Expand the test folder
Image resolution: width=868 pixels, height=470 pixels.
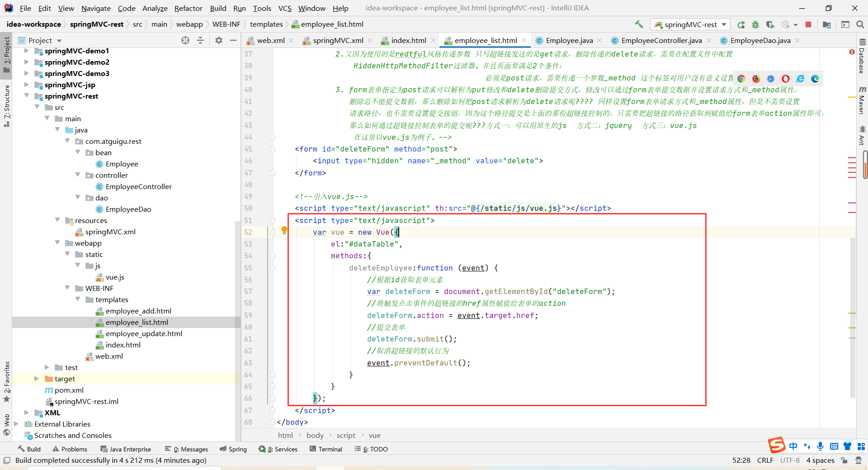pyautogui.click(x=47, y=367)
